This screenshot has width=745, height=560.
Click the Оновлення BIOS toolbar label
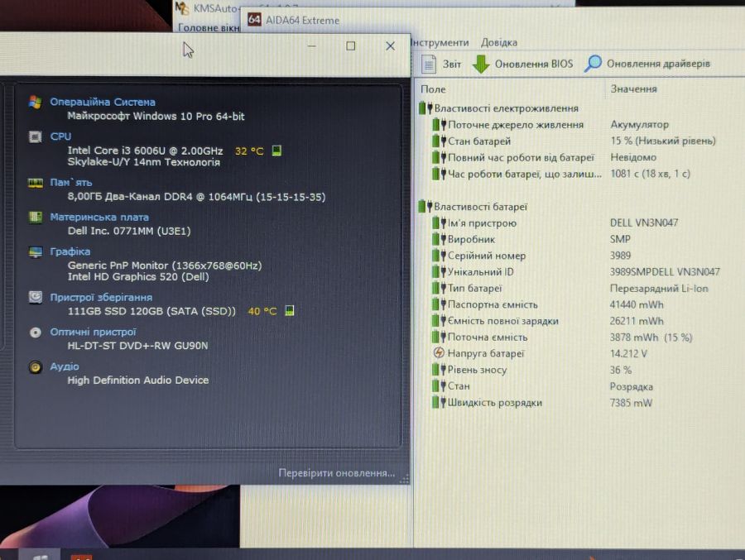coord(534,64)
